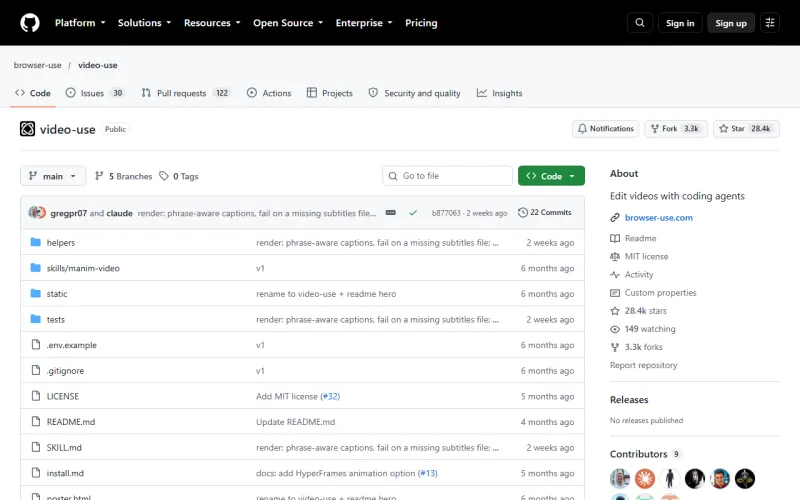Open the browser-use owner breadcrumb link

click(x=37, y=65)
